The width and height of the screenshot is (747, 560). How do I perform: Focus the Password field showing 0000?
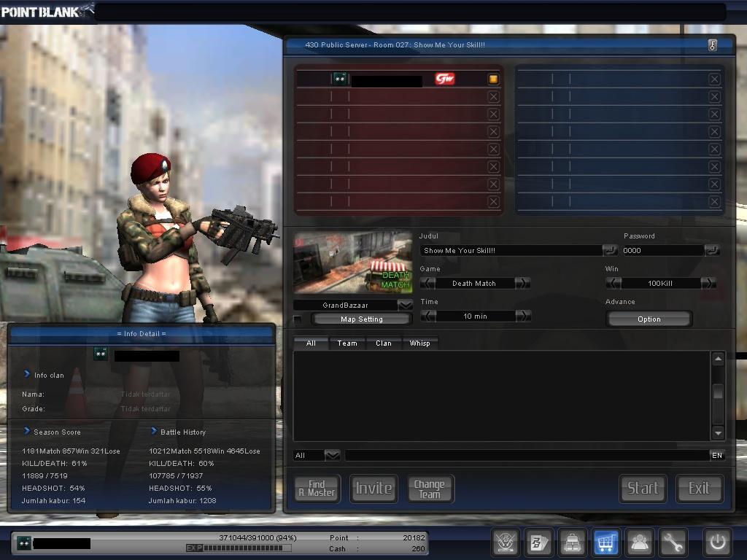[x=662, y=251]
